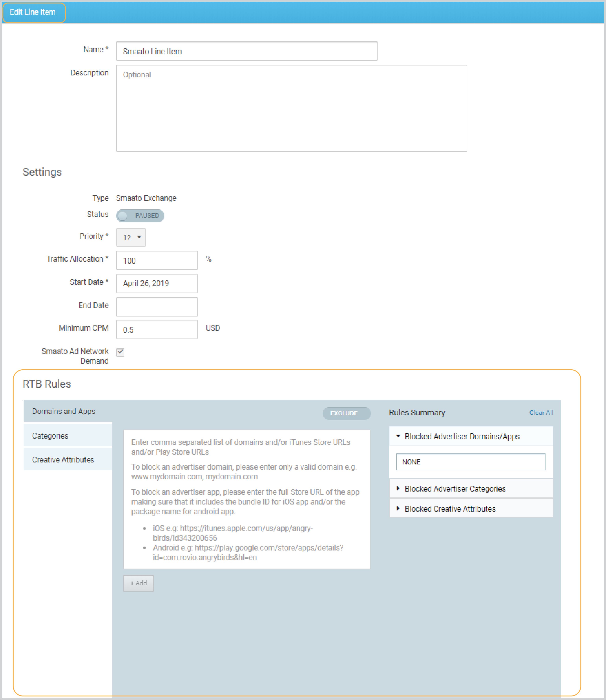Click the Edit Line Item header title
Viewport: 606px width, 700px height.
coord(32,12)
